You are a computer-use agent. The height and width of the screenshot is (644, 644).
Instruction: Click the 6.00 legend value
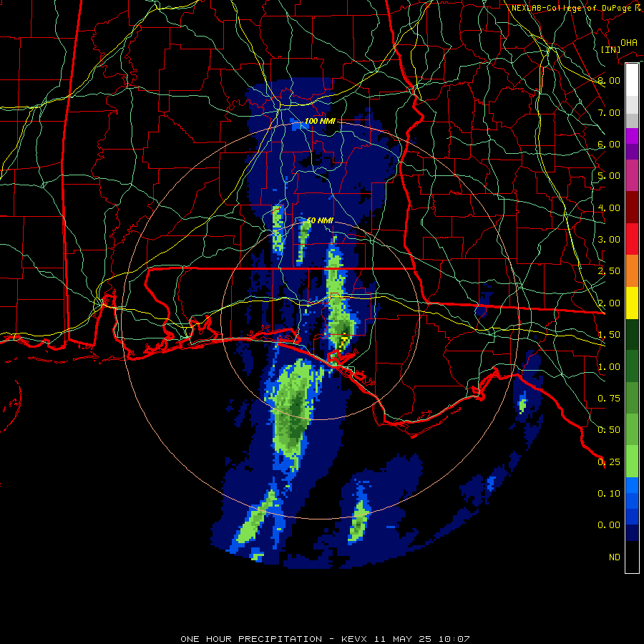[609, 144]
